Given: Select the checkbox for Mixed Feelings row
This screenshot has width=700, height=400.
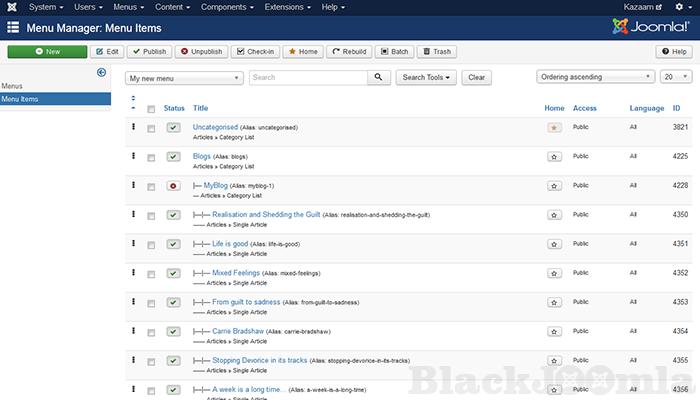Looking at the screenshot, I should (x=151, y=273).
